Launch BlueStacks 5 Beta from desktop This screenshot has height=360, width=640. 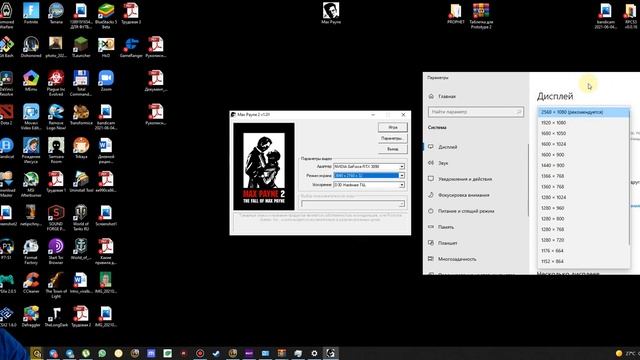106,16
